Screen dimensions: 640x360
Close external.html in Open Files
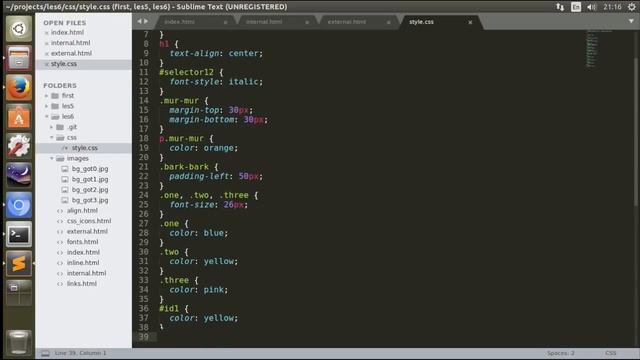[x=47, y=53]
